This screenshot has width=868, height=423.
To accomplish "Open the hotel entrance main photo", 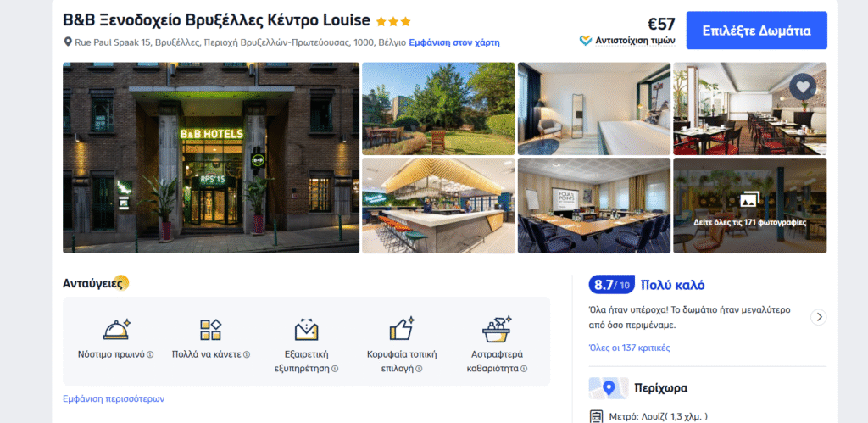I will (x=211, y=158).
